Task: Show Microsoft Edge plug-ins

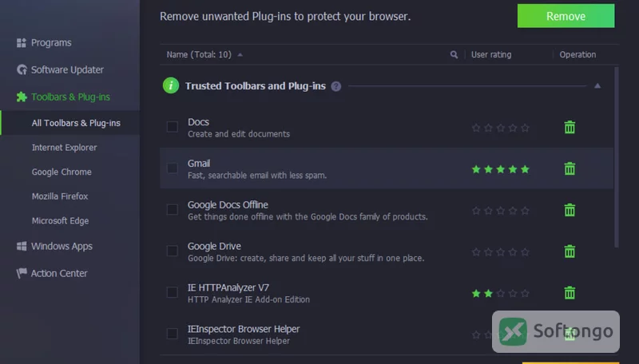Action: coord(61,220)
